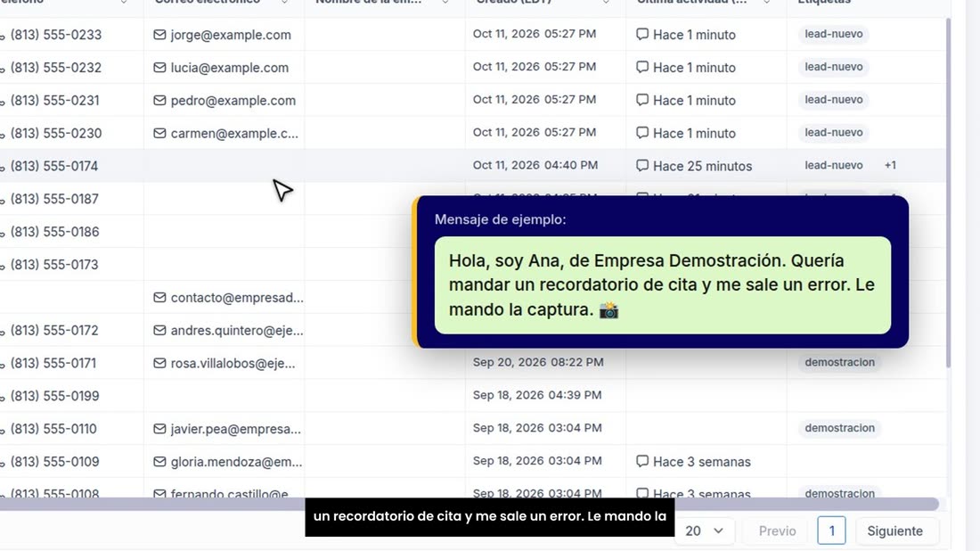Viewport: 980px width, 551px height.
Task: Click the lead-nuevo tag on lucia row
Action: point(833,66)
